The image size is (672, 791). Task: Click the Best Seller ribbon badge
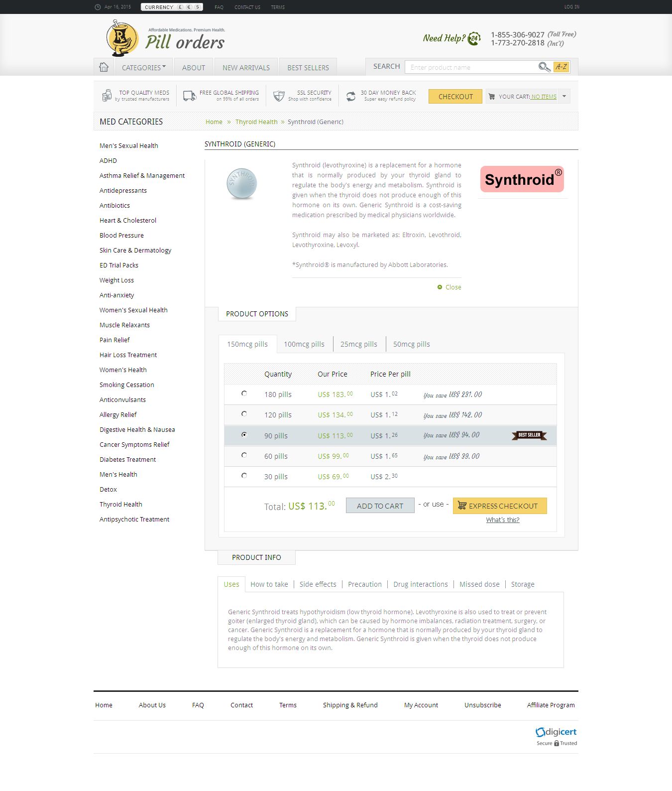(x=529, y=435)
